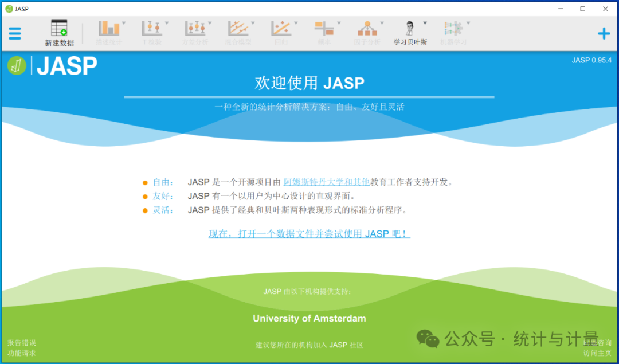
Task: Click the 频率 frequencies icon
Action: (324, 33)
